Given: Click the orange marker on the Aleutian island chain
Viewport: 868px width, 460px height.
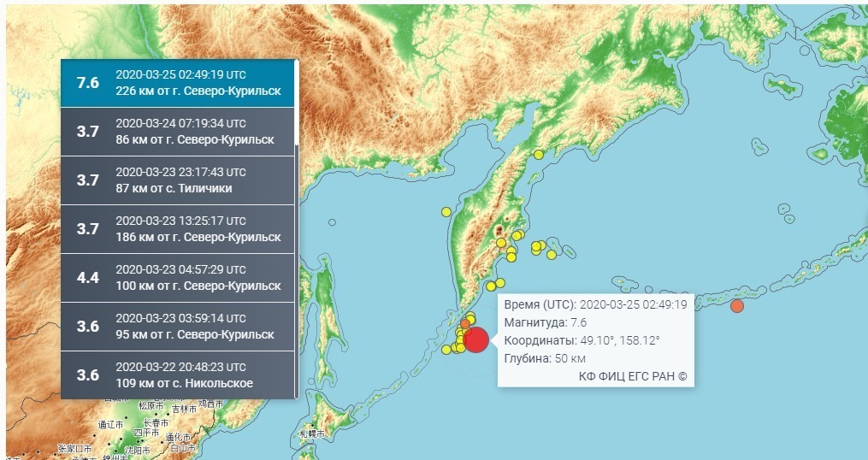Looking at the screenshot, I should click(x=737, y=306).
